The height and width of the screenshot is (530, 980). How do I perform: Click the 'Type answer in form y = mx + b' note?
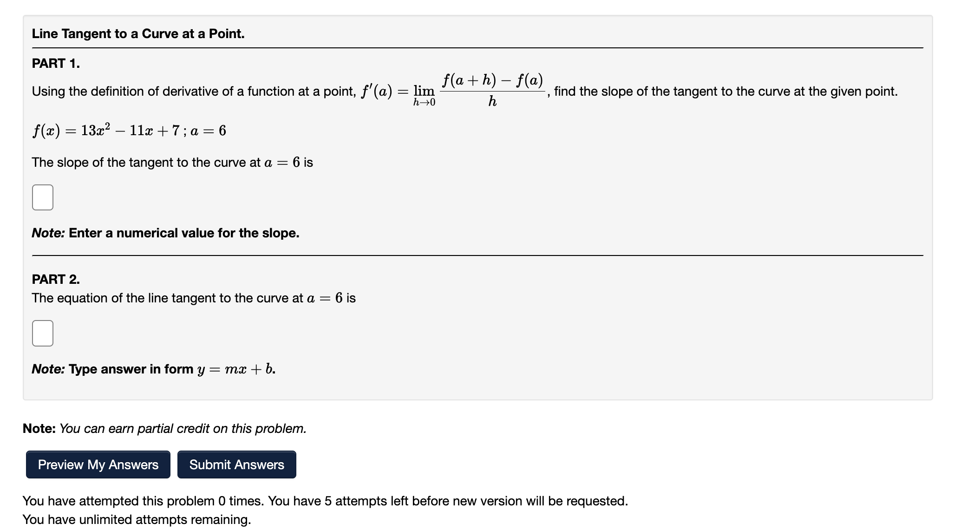coord(153,368)
